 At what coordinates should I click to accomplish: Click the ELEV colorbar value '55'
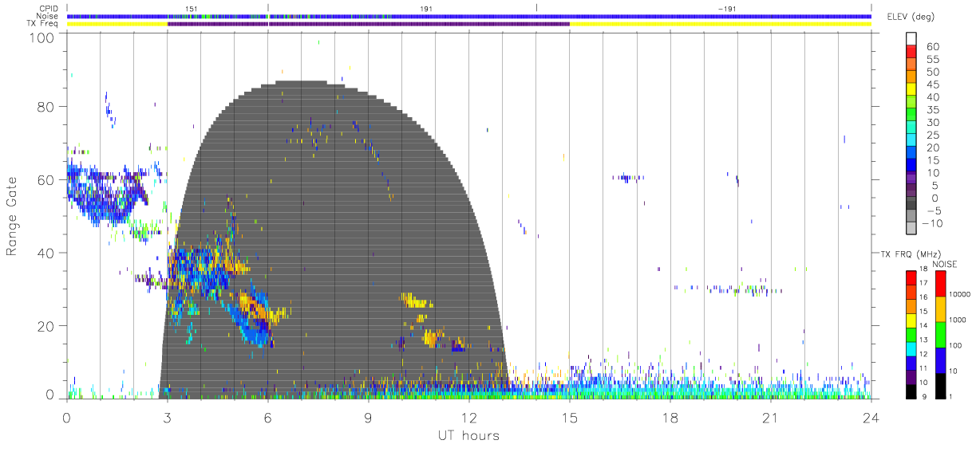[x=933, y=59]
